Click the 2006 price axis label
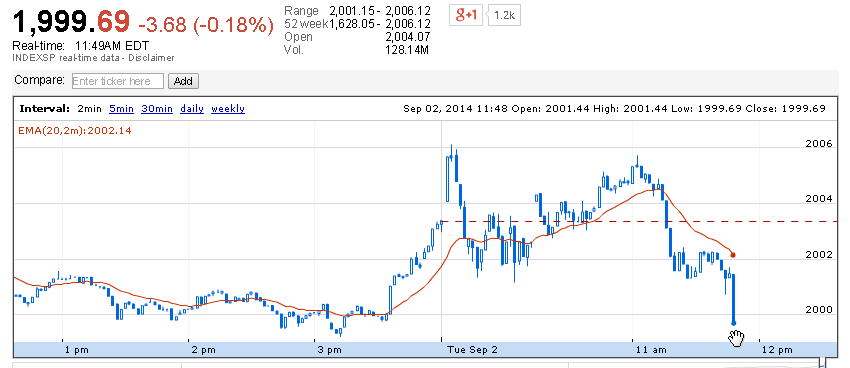850x368 pixels. click(x=819, y=144)
